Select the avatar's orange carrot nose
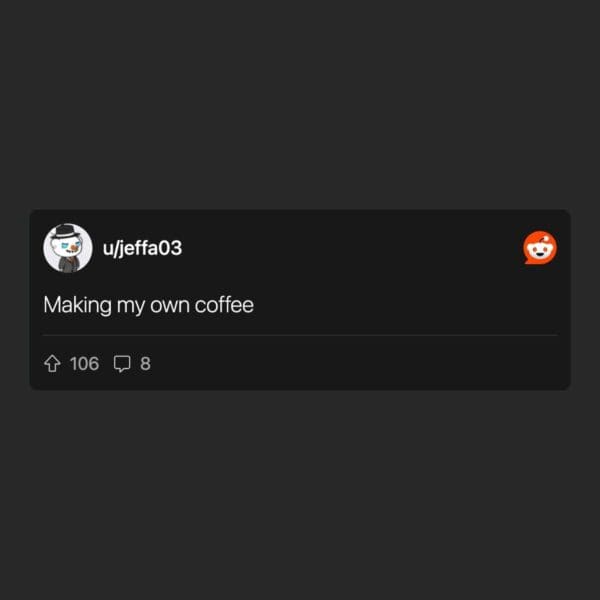 [x=74, y=249]
